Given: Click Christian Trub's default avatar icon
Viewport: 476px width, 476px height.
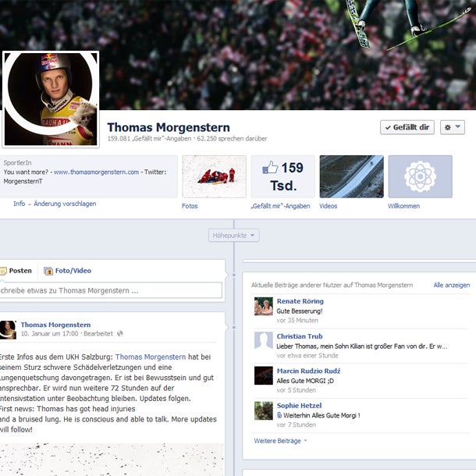Looking at the screenshot, I should pos(263,341).
